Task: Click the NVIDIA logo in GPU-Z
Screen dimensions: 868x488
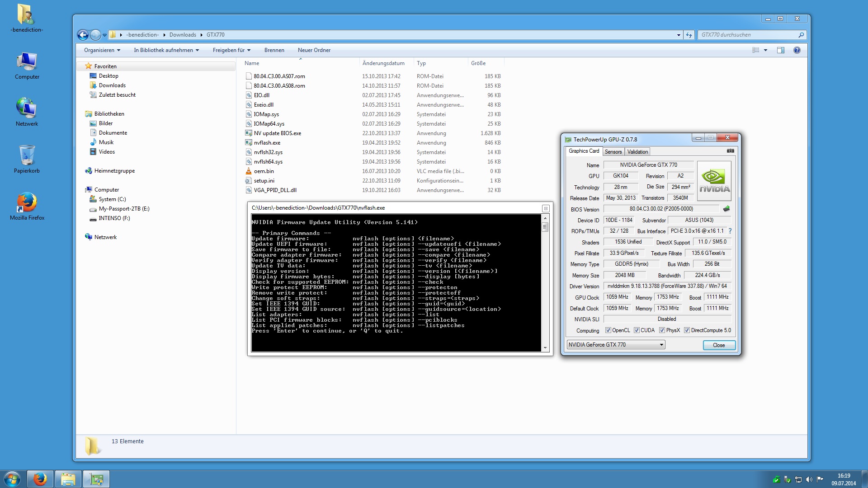Action: click(x=714, y=181)
